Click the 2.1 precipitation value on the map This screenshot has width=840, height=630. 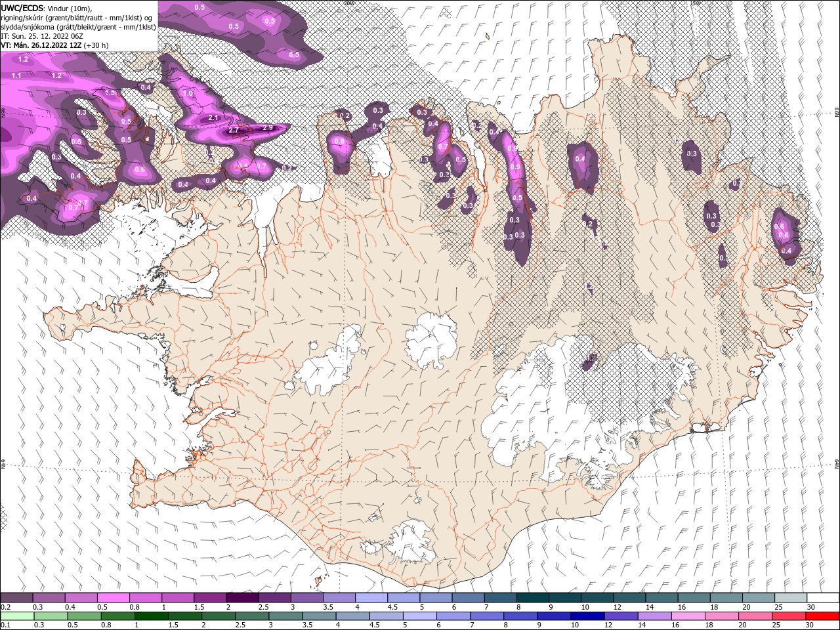coord(213,117)
